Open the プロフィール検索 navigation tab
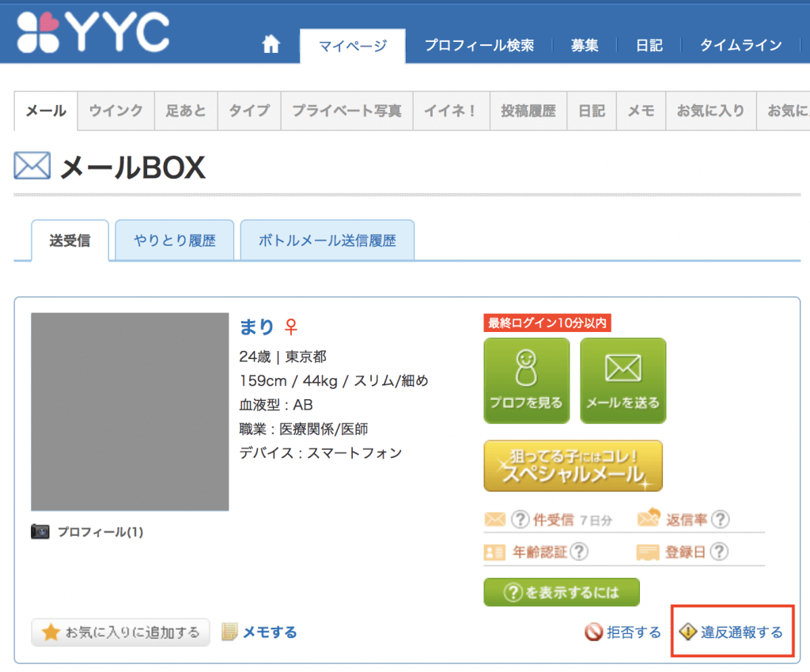Image resolution: width=810 pixels, height=672 pixels. (x=479, y=46)
